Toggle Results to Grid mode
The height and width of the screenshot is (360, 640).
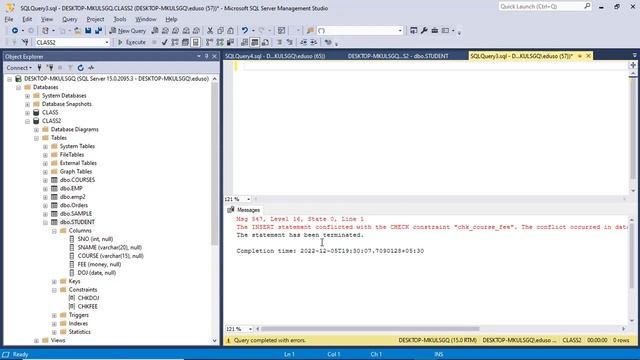point(255,42)
